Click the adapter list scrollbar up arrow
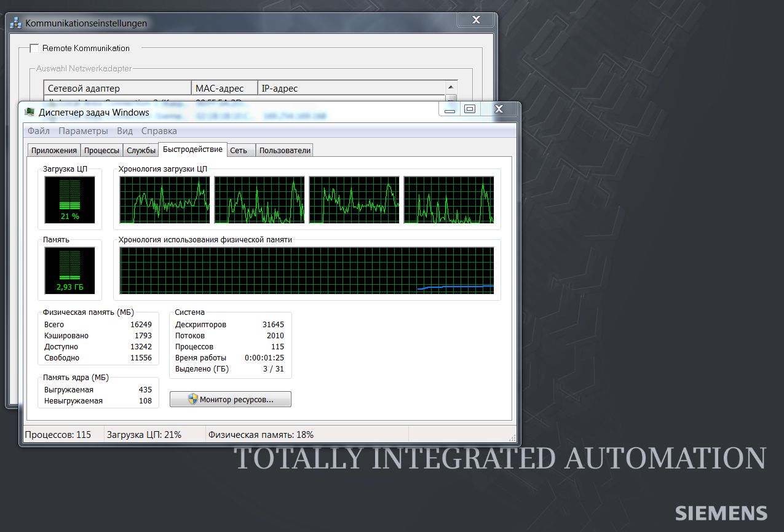784x532 pixels. (452, 87)
